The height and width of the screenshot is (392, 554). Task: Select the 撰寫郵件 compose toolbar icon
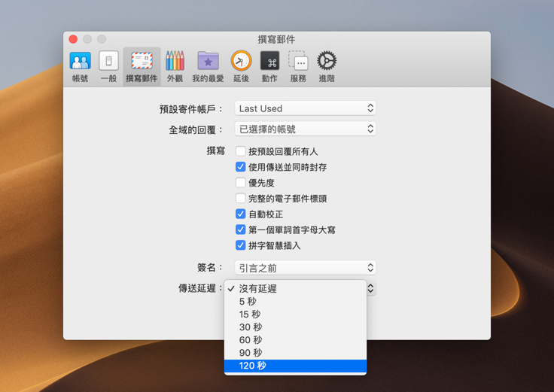click(142, 67)
